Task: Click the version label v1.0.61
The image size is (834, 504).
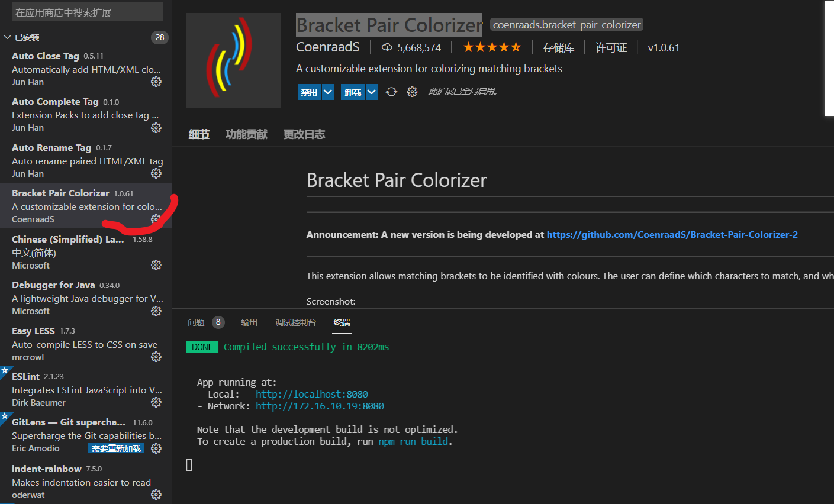Action: coord(664,47)
